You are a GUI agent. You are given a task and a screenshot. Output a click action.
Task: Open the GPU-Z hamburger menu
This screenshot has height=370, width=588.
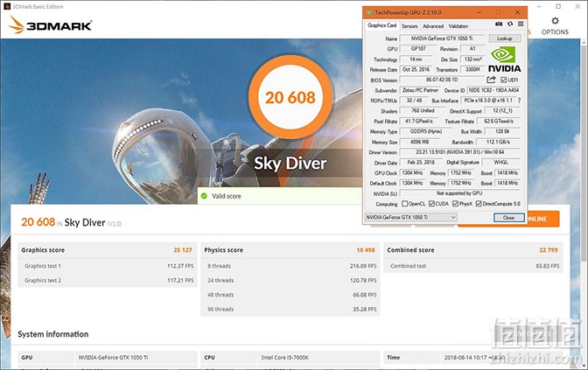tap(521, 24)
